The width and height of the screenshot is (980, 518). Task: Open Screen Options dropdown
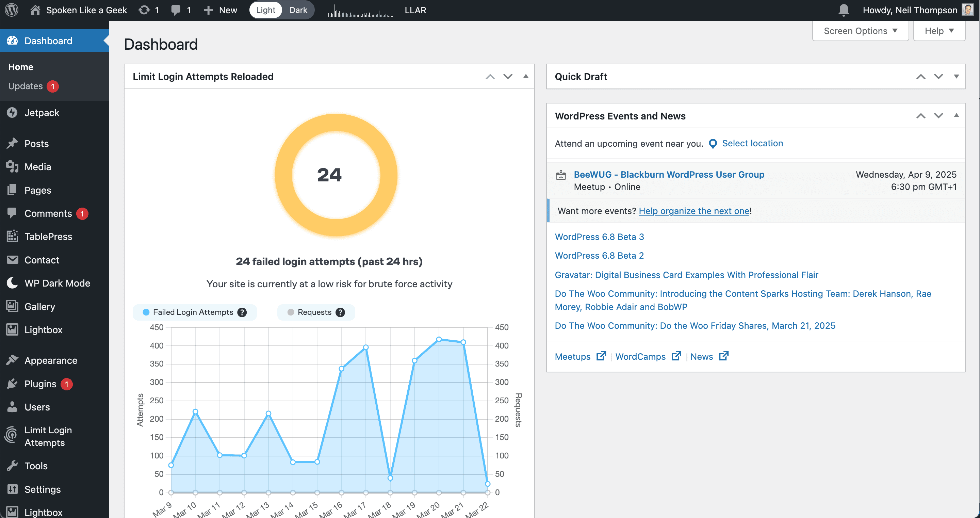point(860,31)
